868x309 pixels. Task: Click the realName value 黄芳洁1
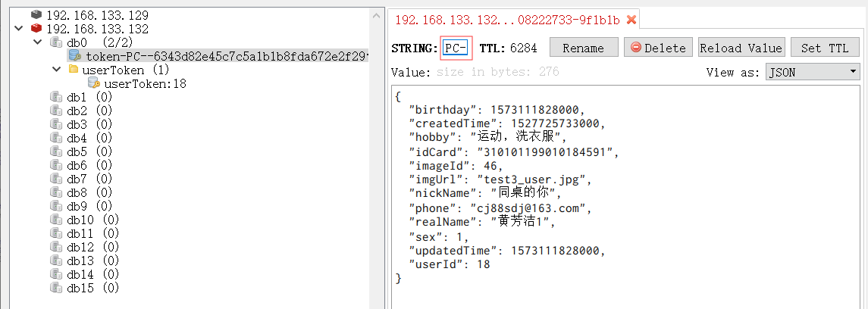(x=520, y=222)
